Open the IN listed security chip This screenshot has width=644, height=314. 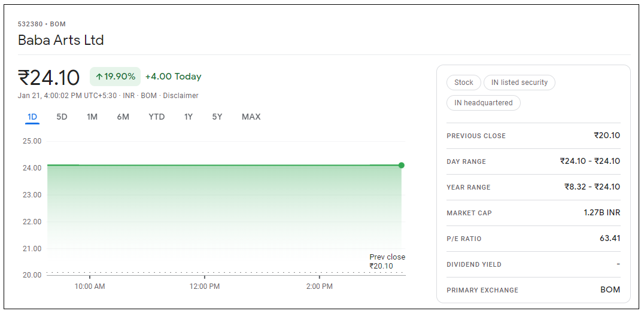point(519,83)
